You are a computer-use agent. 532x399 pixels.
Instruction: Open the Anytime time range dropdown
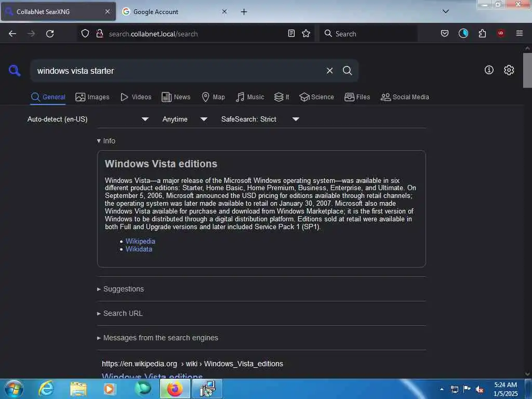tap(184, 119)
